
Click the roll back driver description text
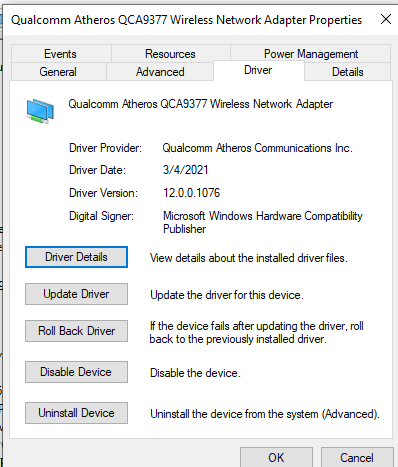[x=256, y=332]
